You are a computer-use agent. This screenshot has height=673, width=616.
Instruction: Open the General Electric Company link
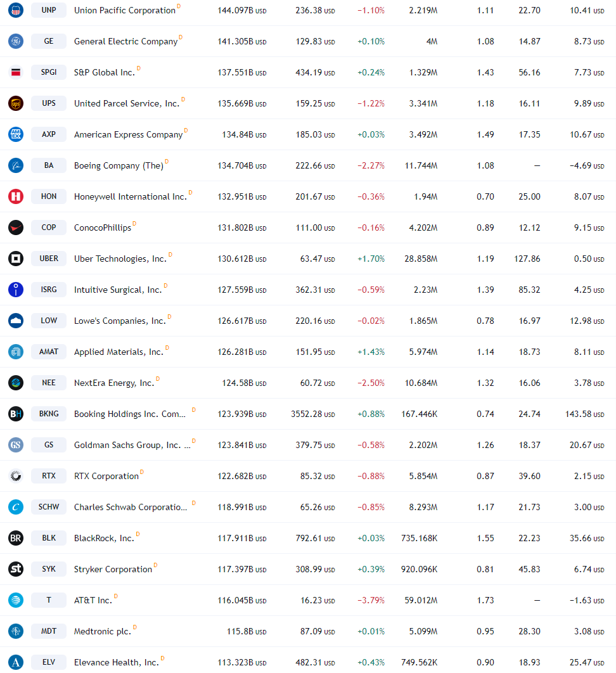(x=125, y=41)
